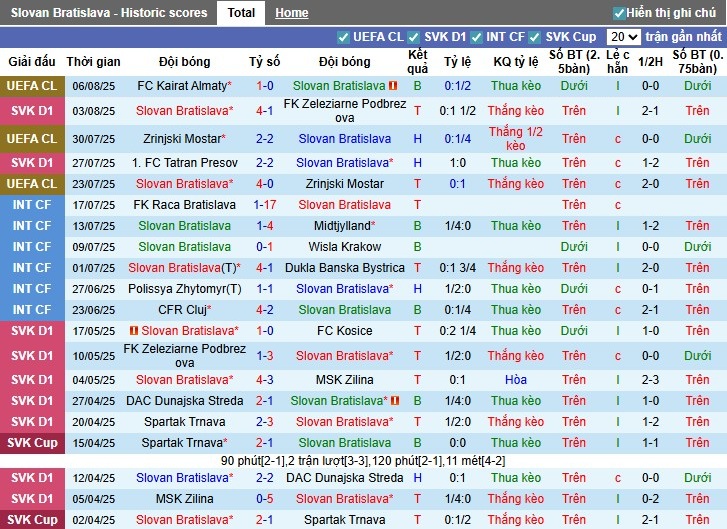This screenshot has height=529, width=727.
Task: Click Thắng 1/2 kèo result on 30/07/25
Action: tap(516, 139)
